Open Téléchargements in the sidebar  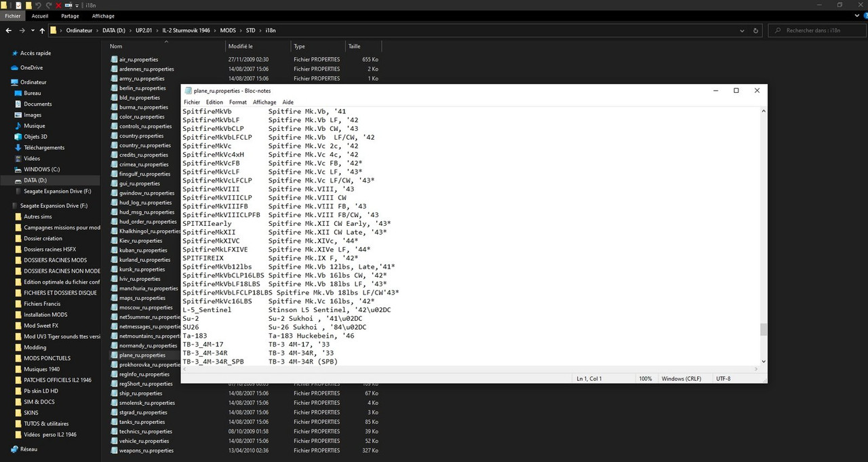[43, 147]
